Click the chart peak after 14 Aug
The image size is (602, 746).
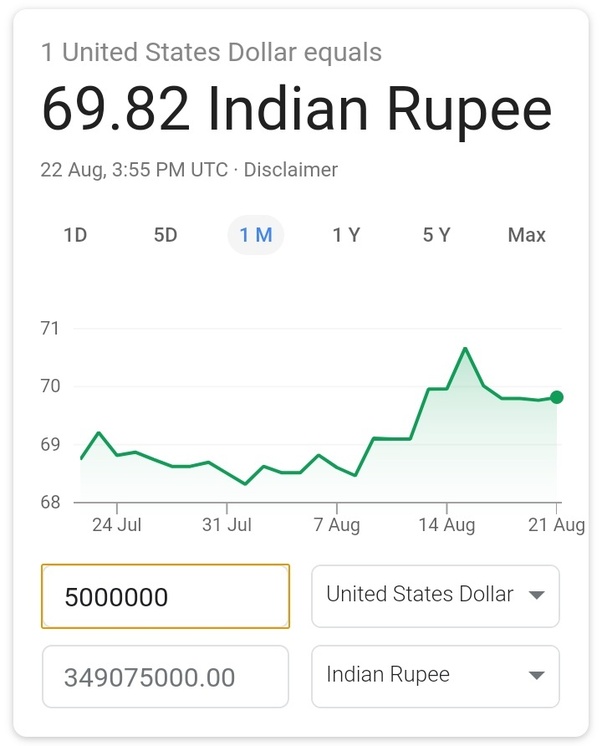pos(465,349)
